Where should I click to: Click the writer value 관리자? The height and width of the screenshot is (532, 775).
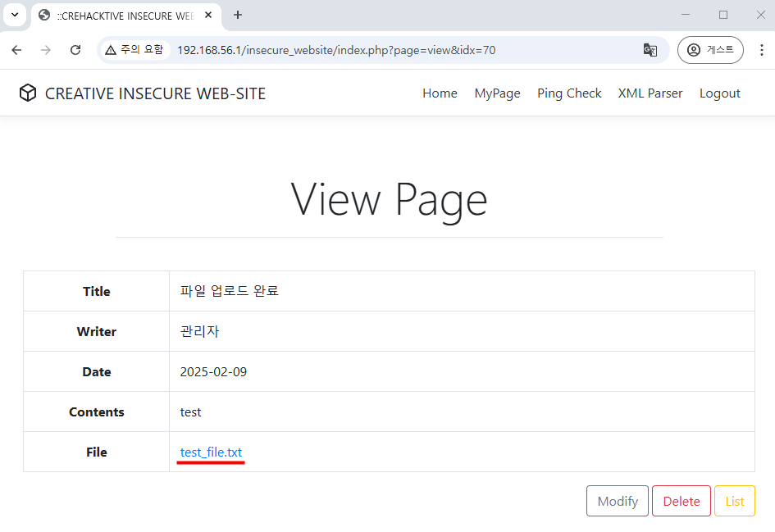click(x=199, y=331)
